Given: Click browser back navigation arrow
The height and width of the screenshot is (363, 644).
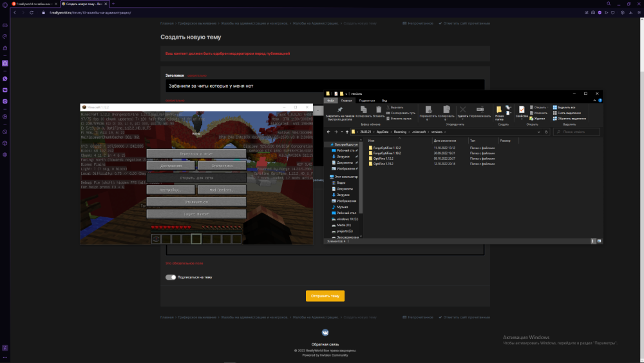Looking at the screenshot, I should point(15,13).
